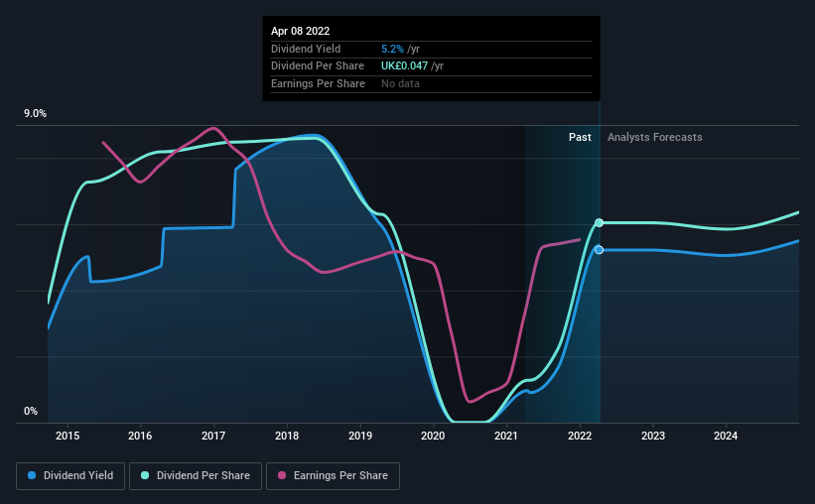815x504 pixels.
Task: Click the 2024 x-axis label
Action: click(726, 436)
